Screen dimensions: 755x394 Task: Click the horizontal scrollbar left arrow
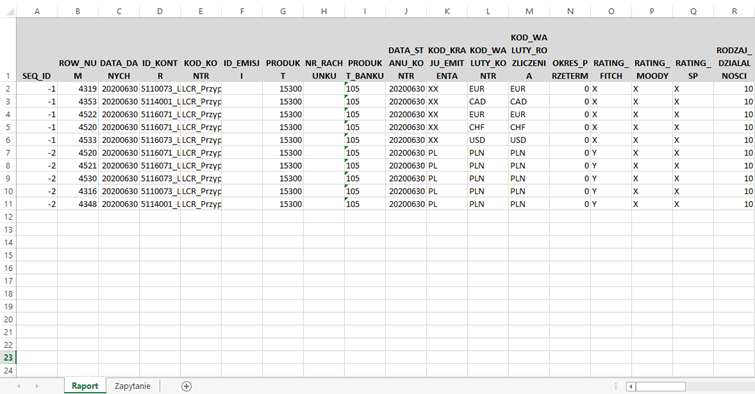[x=630, y=386]
